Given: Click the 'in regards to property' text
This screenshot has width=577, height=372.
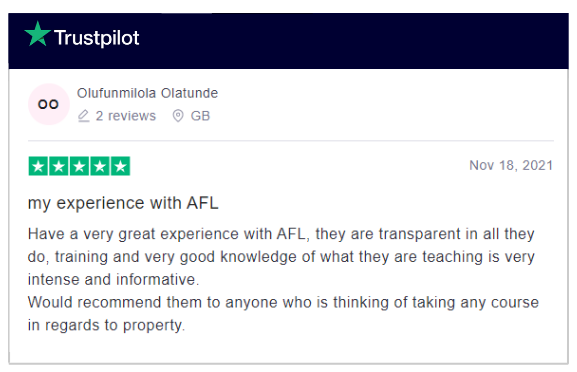Looking at the screenshot, I should coord(106,326).
